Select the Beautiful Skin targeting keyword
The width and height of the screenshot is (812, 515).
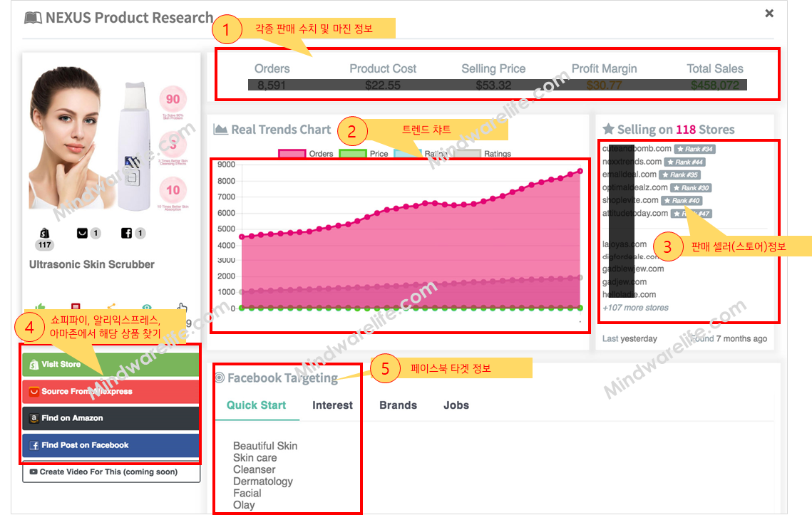click(x=265, y=446)
